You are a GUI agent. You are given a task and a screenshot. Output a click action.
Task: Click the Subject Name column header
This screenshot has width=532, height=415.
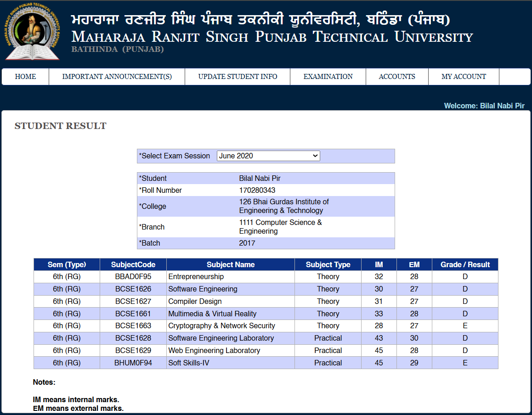tap(230, 265)
